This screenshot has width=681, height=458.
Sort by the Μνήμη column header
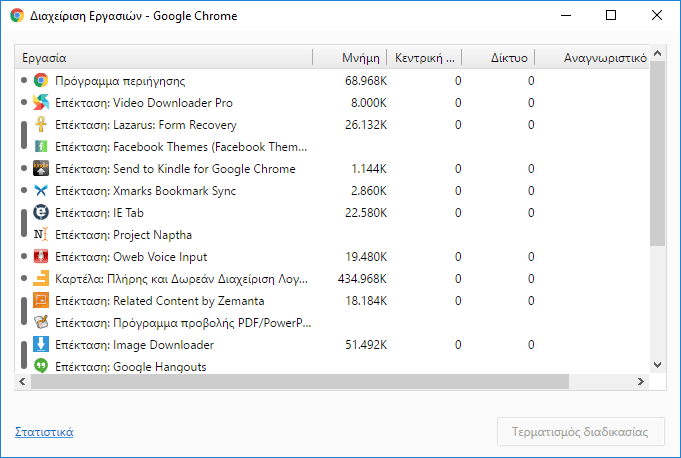[x=350, y=57]
